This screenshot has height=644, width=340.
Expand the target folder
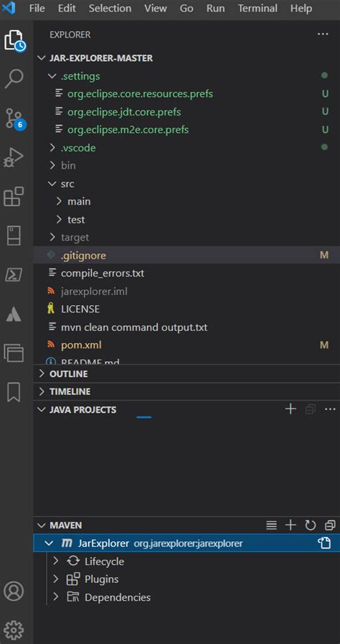pyautogui.click(x=52, y=237)
